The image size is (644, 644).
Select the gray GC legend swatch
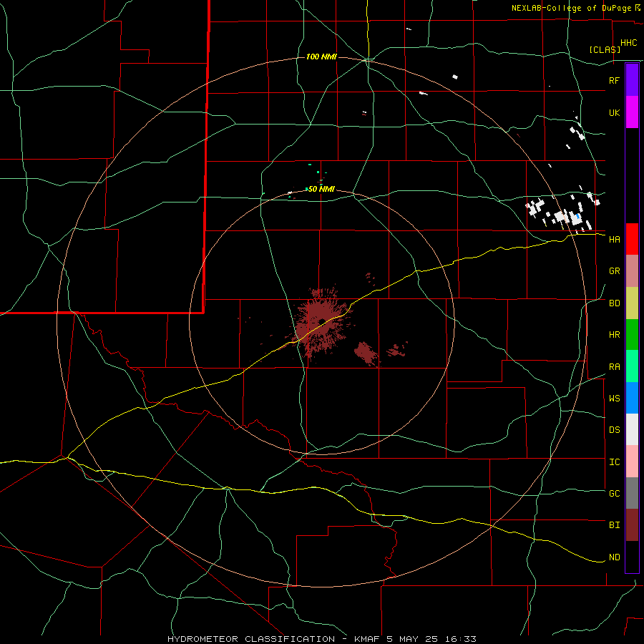point(632,493)
